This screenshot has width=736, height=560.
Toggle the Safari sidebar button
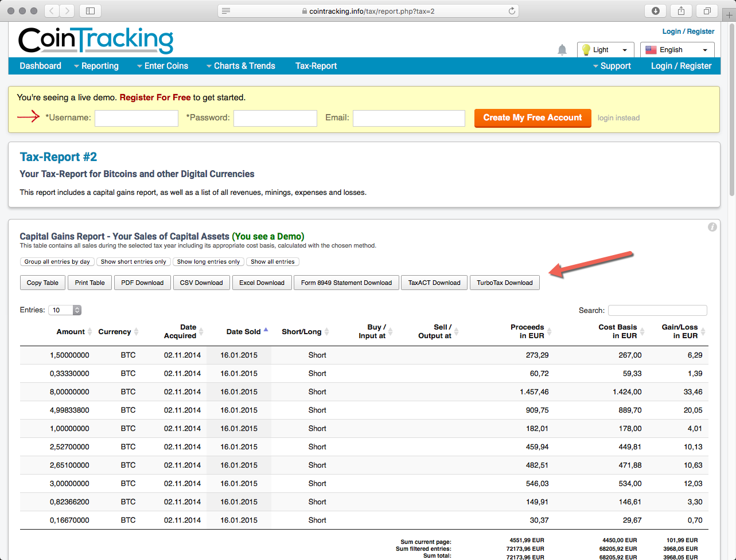coord(90,11)
